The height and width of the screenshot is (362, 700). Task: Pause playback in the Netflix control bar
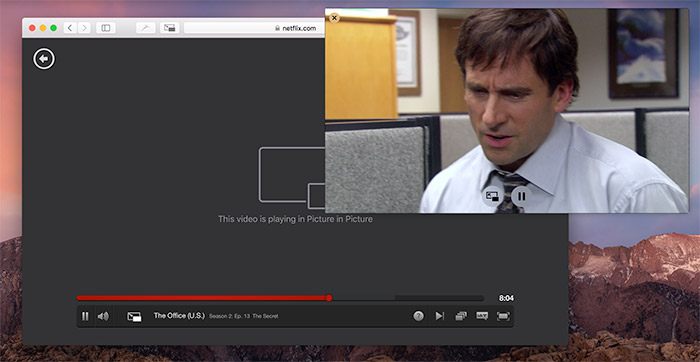85,316
